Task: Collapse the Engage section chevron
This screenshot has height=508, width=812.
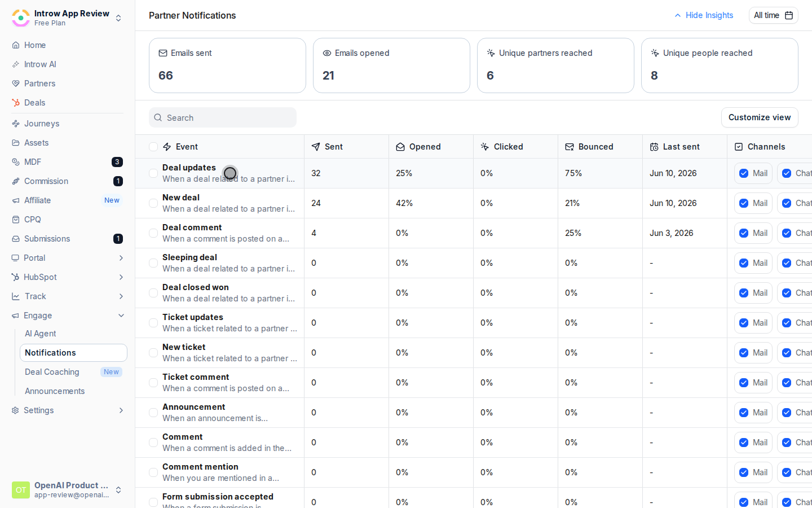Action: pyautogui.click(x=121, y=316)
